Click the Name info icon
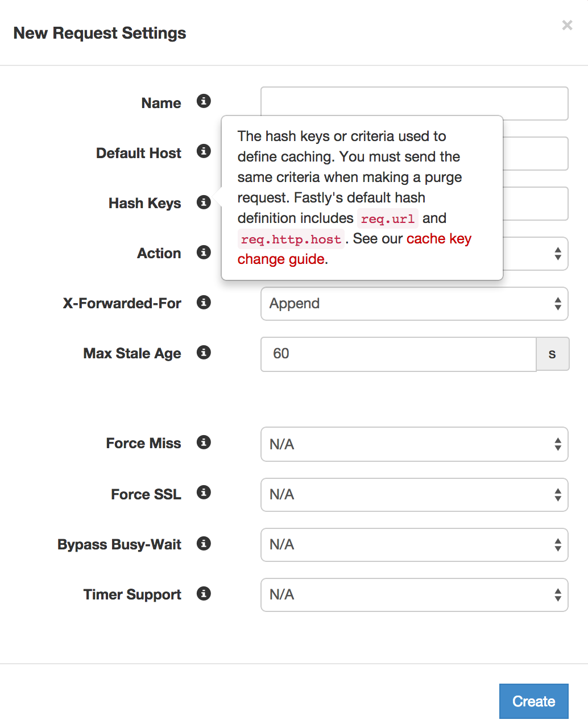Viewport: 588px width, 728px height. click(x=204, y=101)
